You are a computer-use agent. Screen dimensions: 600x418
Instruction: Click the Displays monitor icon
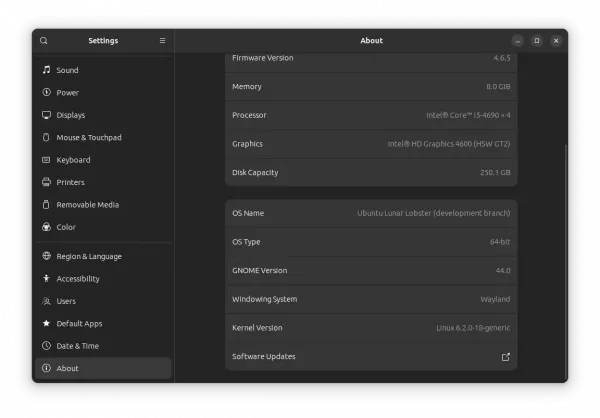(x=46, y=115)
